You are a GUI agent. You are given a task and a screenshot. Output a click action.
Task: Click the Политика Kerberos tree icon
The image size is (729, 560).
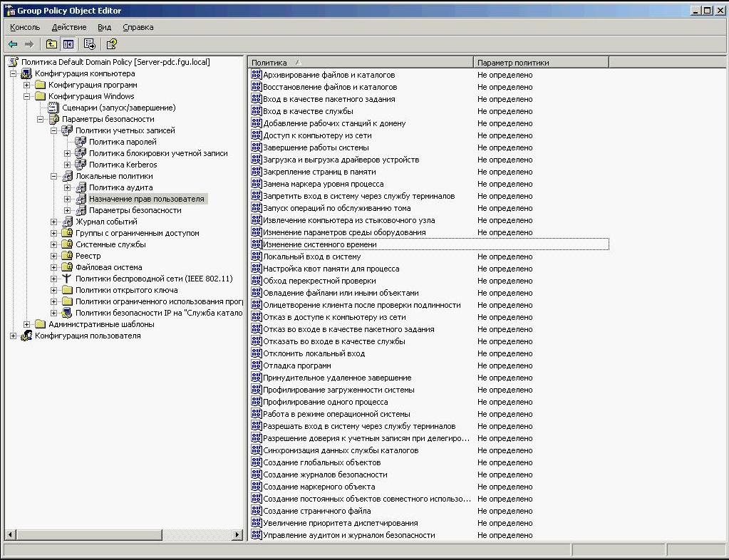[81, 165]
